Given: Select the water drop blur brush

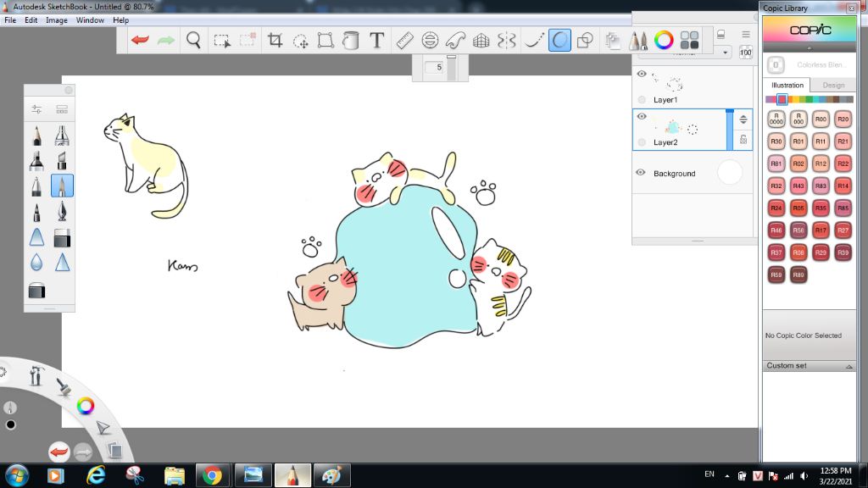Looking at the screenshot, I should point(36,263).
